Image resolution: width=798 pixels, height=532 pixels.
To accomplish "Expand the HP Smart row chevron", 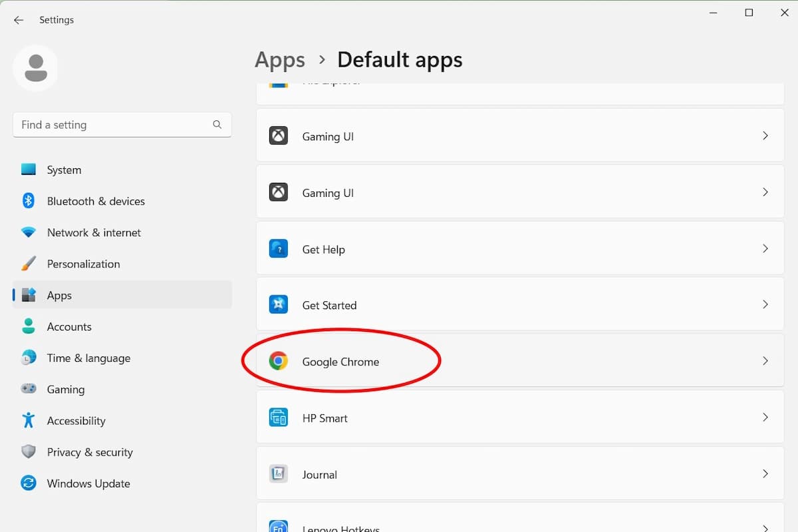I will (x=765, y=418).
